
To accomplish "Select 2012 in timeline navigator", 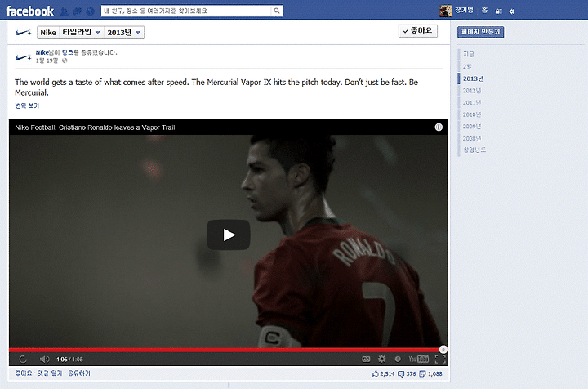I will 472,91.
